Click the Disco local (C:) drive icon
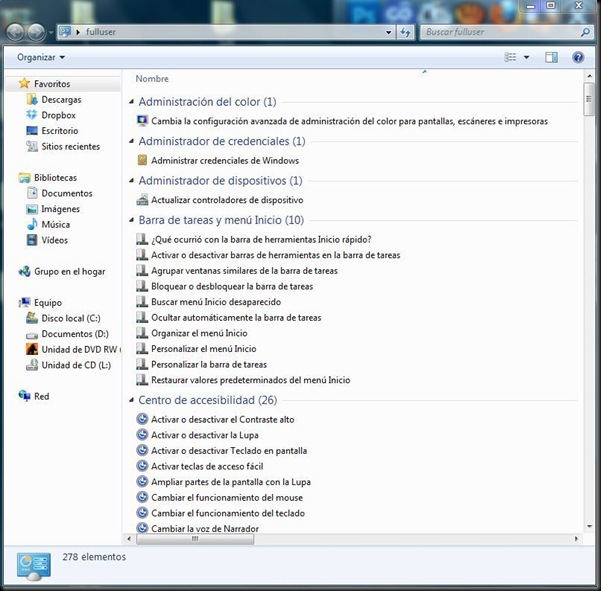 click(32, 318)
